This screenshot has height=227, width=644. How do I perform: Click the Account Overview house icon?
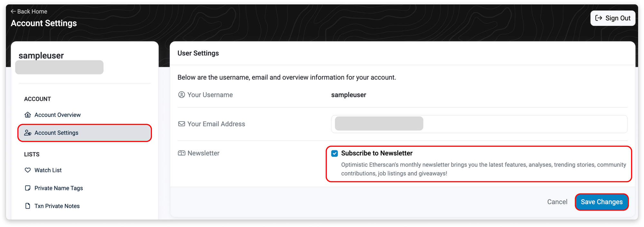tap(28, 115)
